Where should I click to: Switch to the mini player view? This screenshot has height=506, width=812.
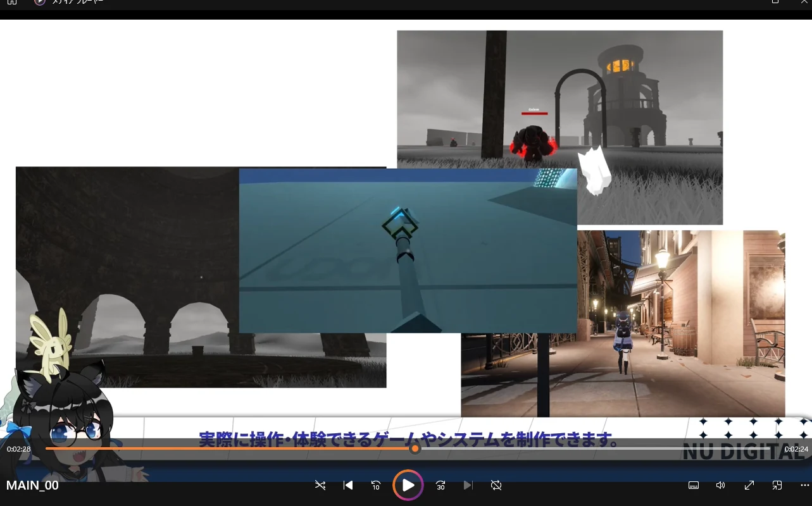tap(777, 485)
